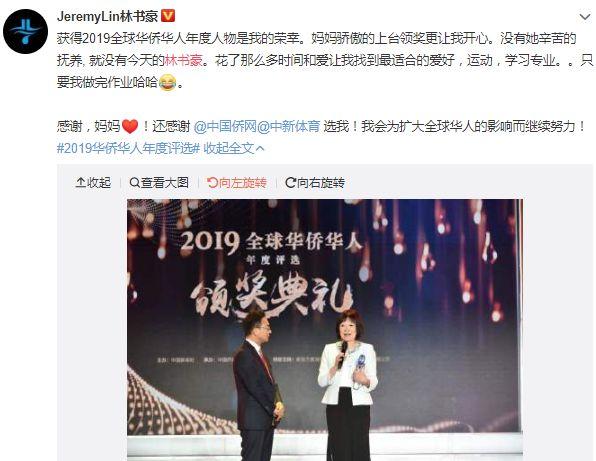Open the @中新体育 mention link
Viewport: 596px width, 461px height.
[x=288, y=126]
